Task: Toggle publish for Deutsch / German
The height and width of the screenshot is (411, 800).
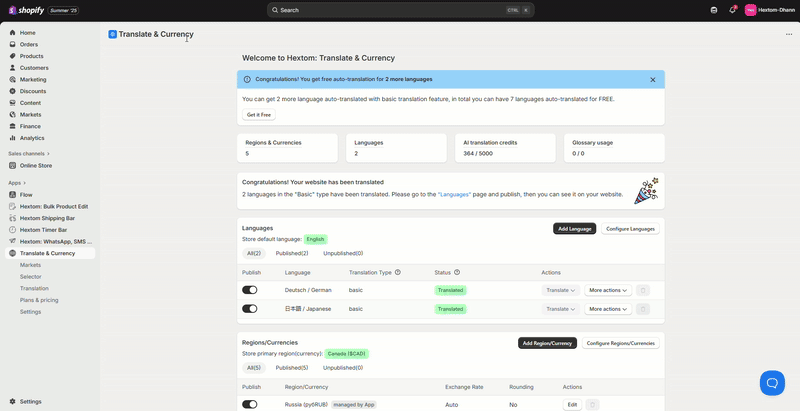Action: (x=249, y=290)
